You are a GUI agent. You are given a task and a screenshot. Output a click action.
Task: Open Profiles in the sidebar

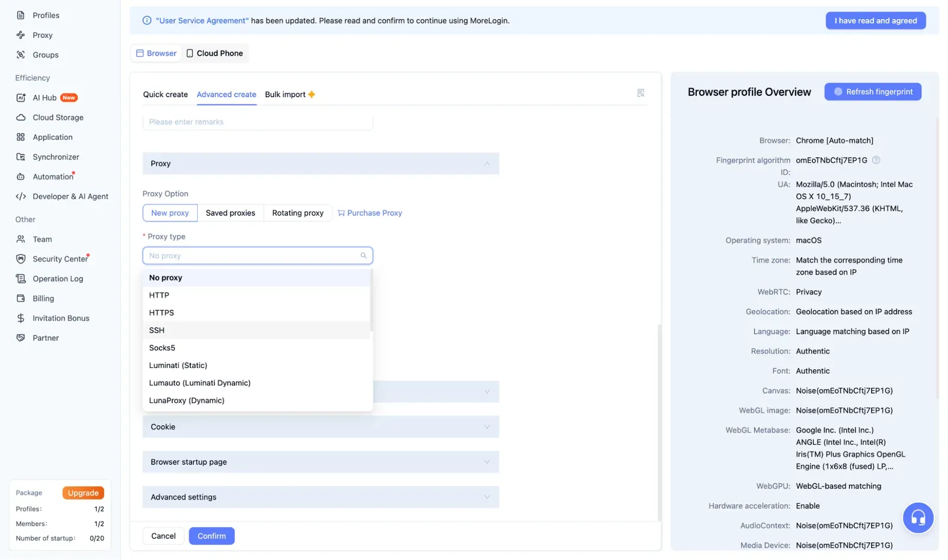coord(46,15)
